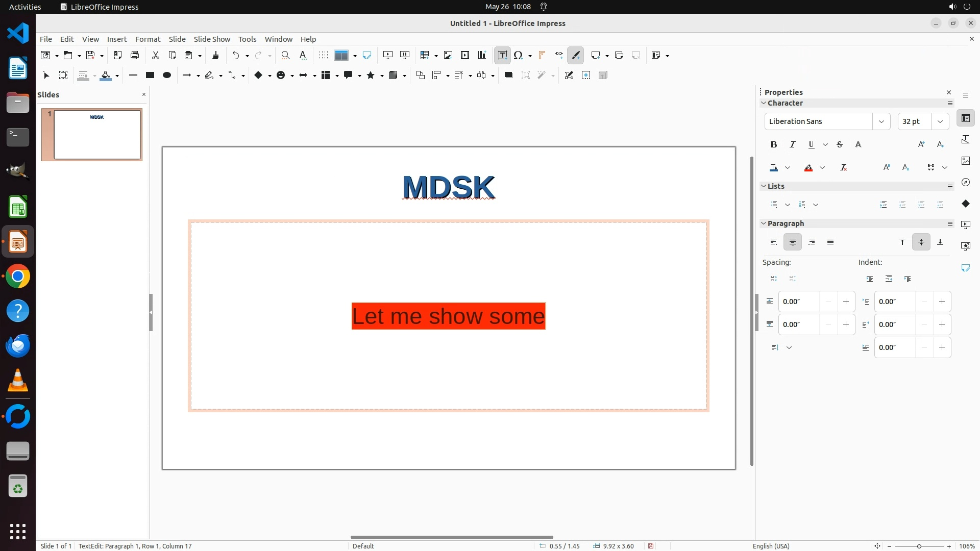980x551 pixels.
Task: Increase above paragraph spacing with plus
Action: point(846,302)
